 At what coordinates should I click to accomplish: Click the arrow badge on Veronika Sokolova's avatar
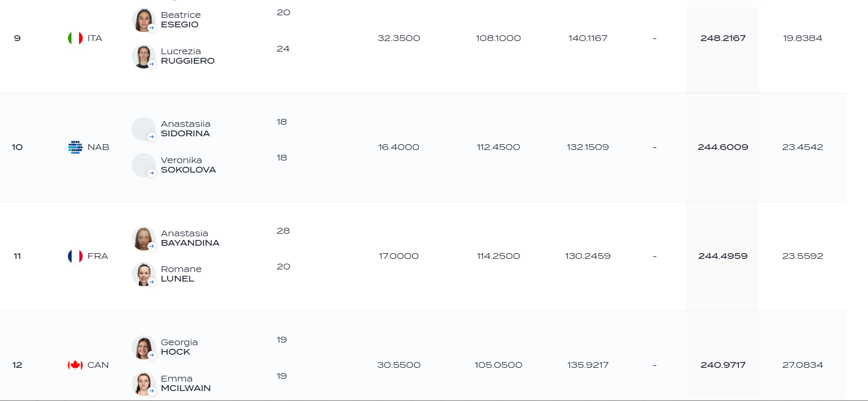click(x=152, y=173)
